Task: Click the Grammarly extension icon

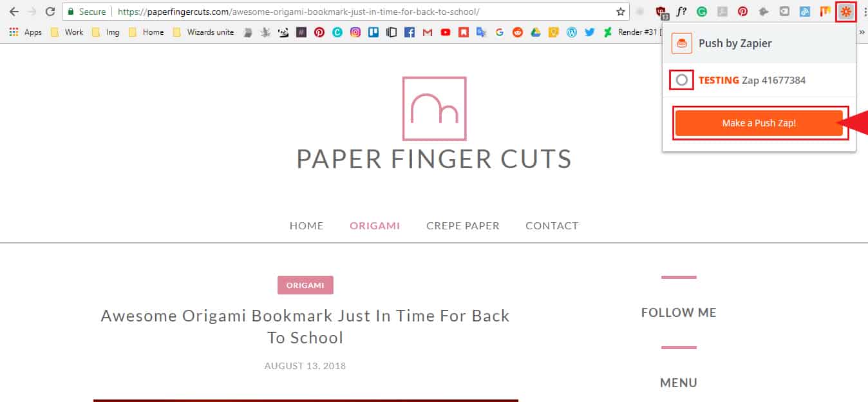Action: (701, 12)
